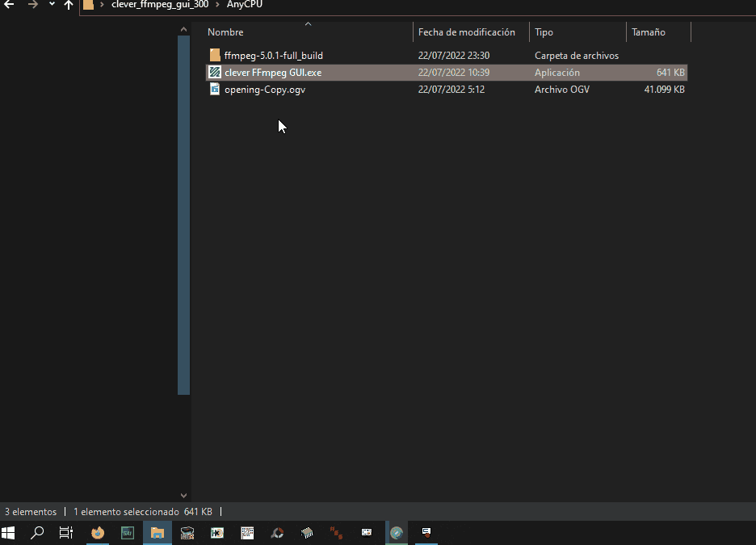Open the SAI app in taskbar
Viewport: 756px width, 545px height.
[128, 532]
